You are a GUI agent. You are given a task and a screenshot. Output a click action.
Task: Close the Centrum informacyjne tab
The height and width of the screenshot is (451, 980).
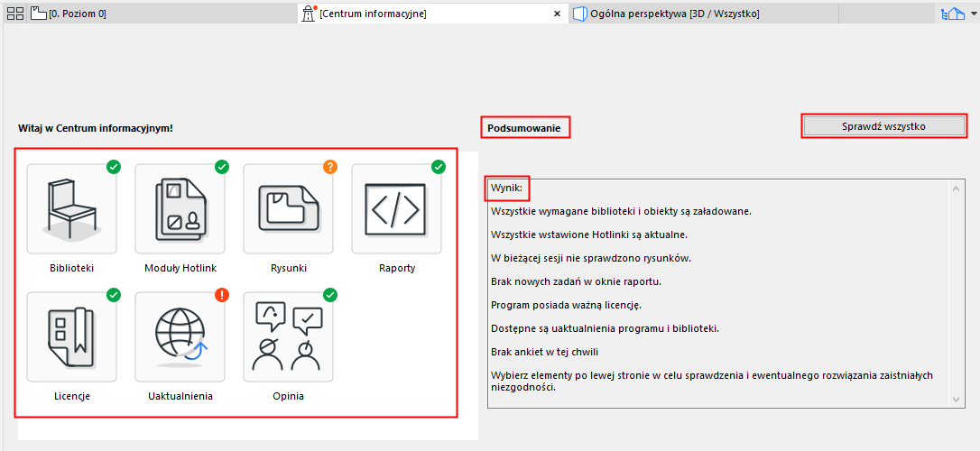pos(558,14)
